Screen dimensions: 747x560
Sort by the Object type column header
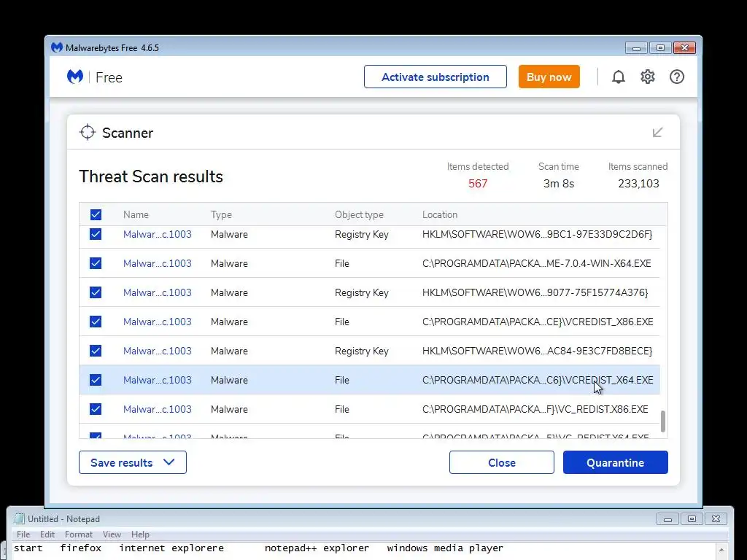click(359, 215)
